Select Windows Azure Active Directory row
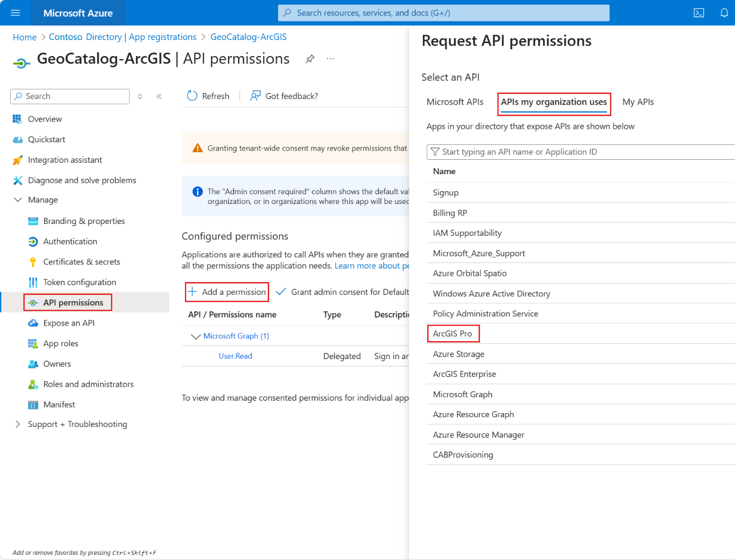 [x=581, y=293]
